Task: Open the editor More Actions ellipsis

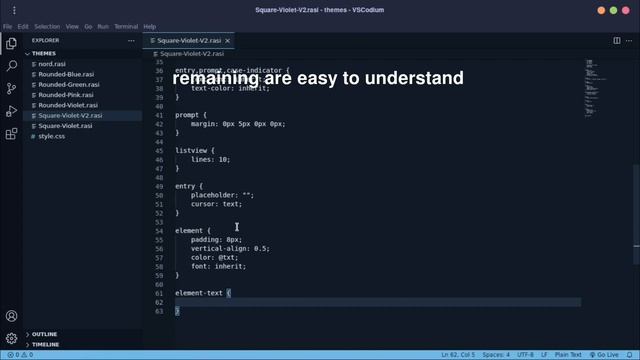Action: tap(629, 40)
